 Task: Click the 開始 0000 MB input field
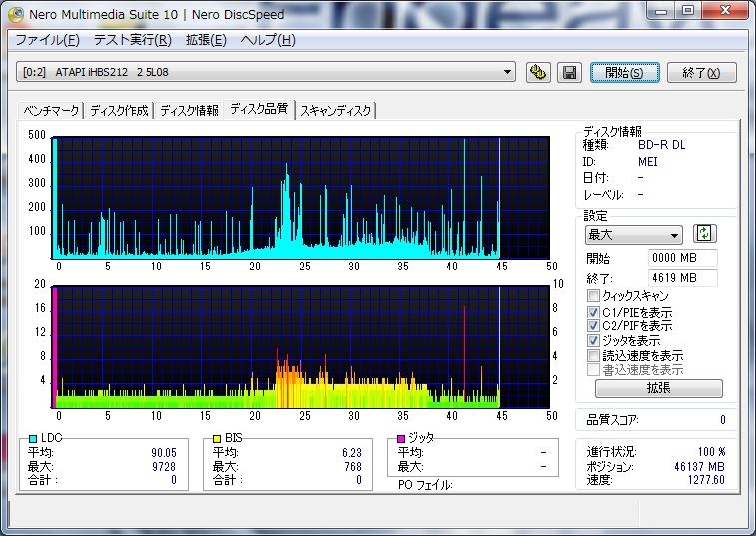coord(683,258)
